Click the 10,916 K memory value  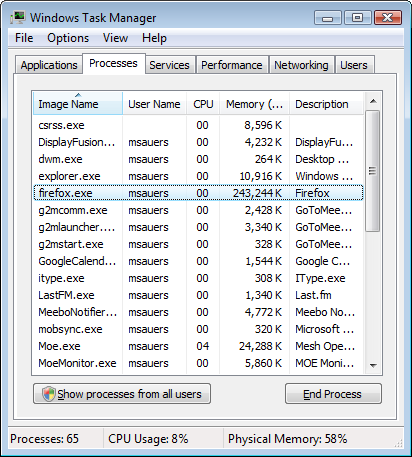pyautogui.click(x=261, y=176)
